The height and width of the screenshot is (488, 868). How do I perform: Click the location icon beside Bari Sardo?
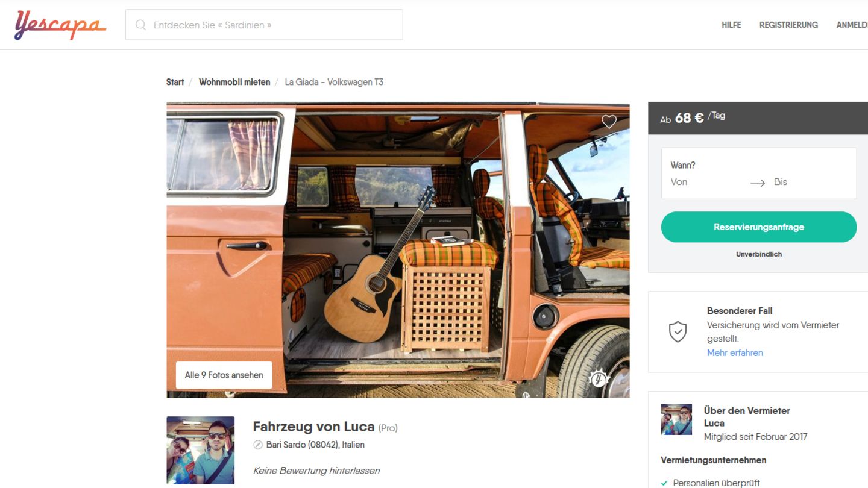point(258,445)
